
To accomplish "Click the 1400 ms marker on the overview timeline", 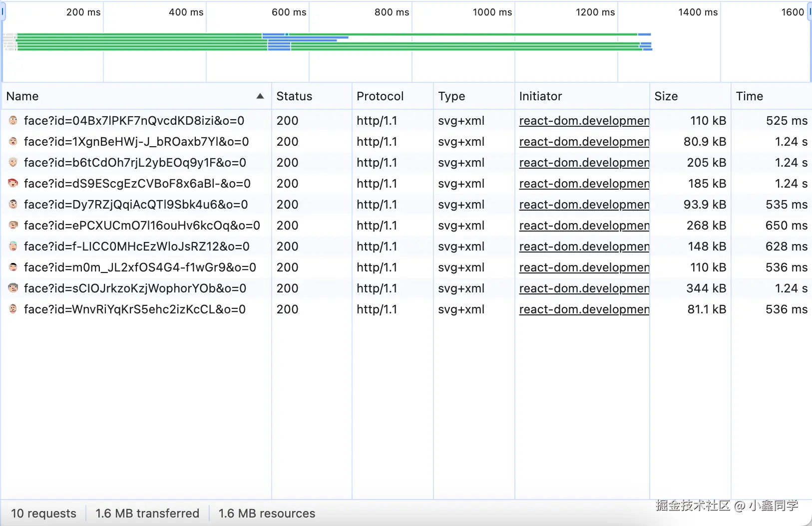I will point(698,12).
